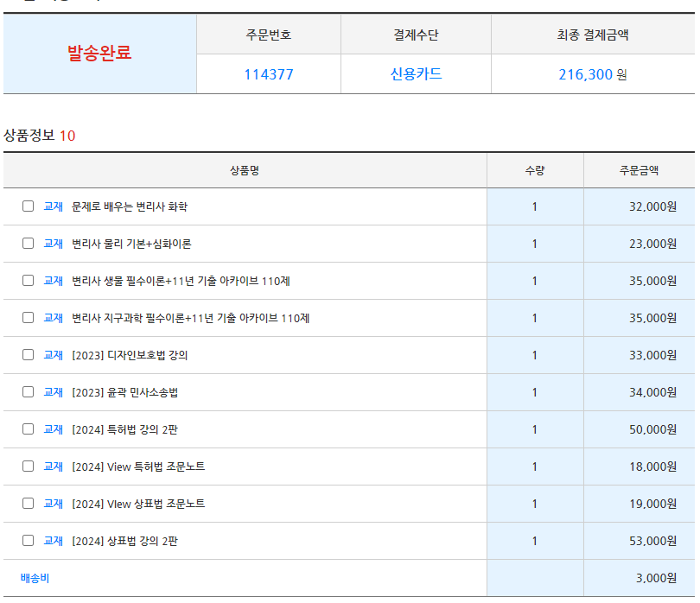
Task: Toggle the [2024] View 상표법 조문노트 checkbox
Action: [29, 504]
